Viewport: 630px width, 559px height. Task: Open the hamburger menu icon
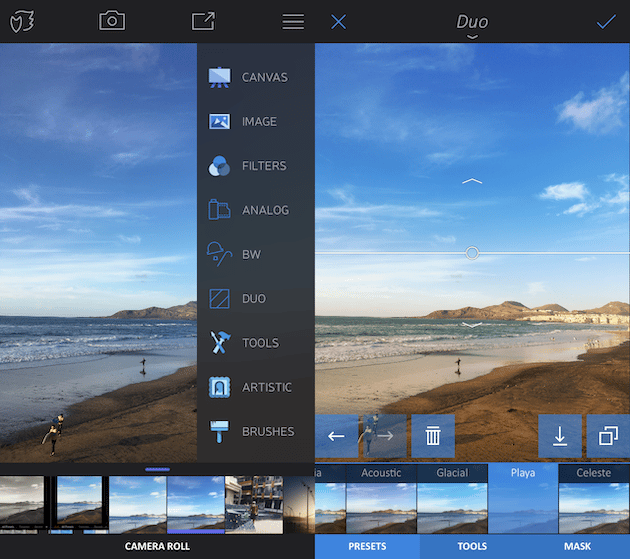[x=293, y=22]
